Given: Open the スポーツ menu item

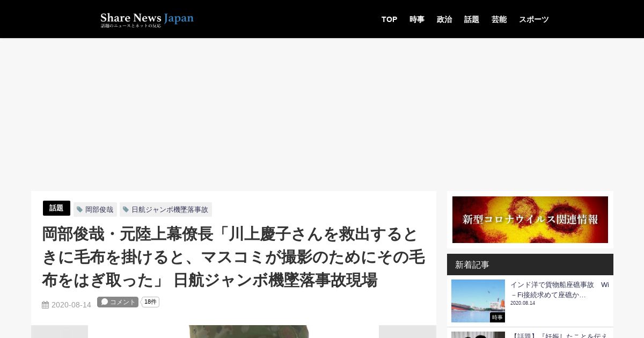Looking at the screenshot, I should point(534,19).
